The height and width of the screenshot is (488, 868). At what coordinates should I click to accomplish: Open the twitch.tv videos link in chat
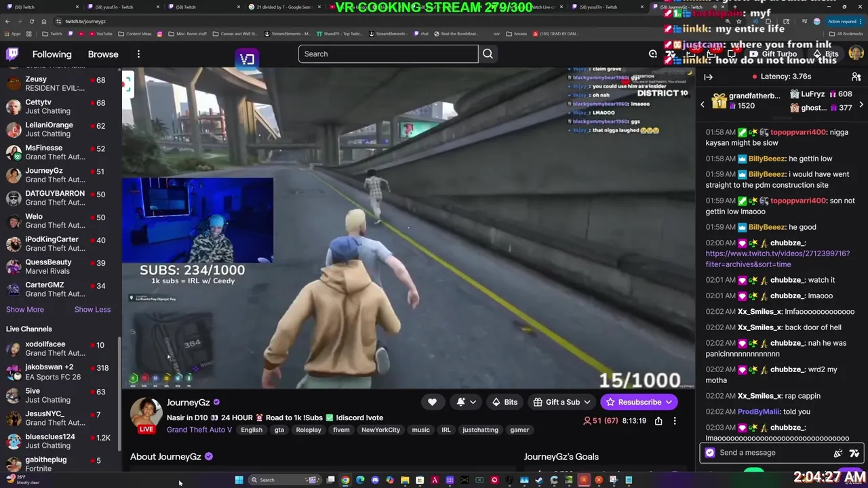point(777,259)
